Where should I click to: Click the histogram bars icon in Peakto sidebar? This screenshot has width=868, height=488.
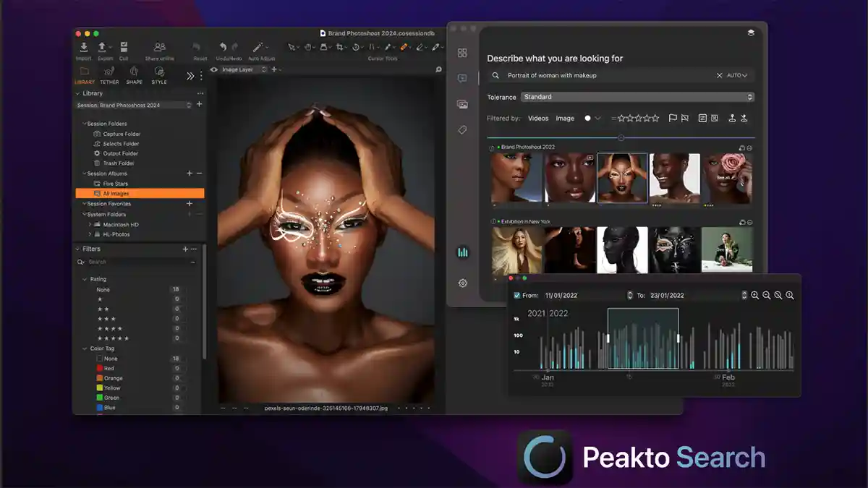(x=463, y=252)
